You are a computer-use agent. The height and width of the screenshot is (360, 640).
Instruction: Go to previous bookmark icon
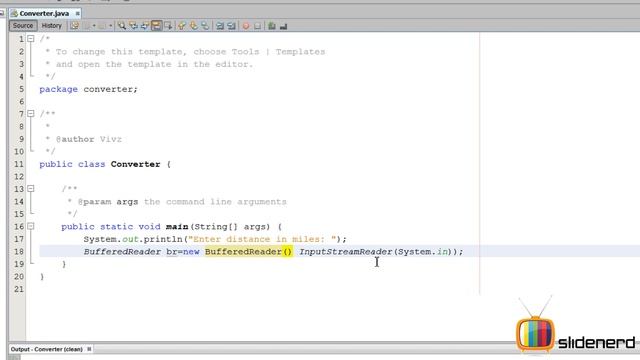click(x=182, y=26)
